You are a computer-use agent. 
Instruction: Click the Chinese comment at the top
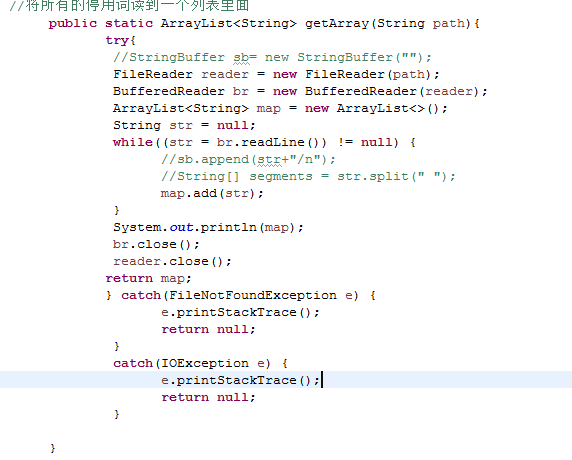(129, 5)
